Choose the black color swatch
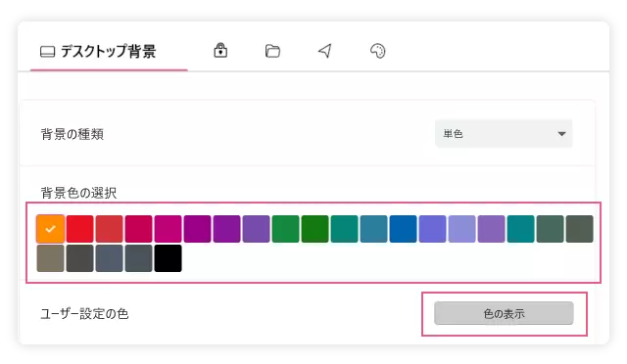The image size is (627, 364). point(168,258)
